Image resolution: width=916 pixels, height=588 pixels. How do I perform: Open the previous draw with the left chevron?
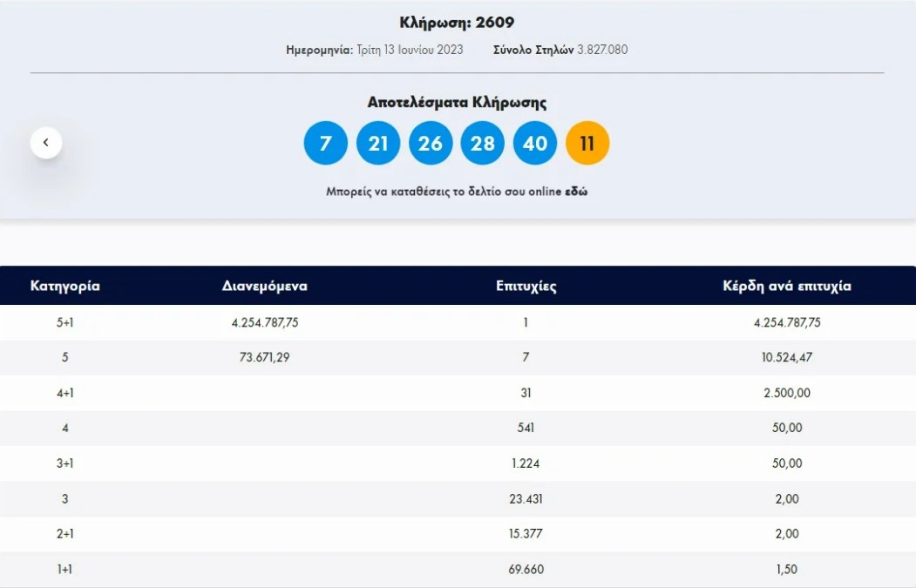45,141
